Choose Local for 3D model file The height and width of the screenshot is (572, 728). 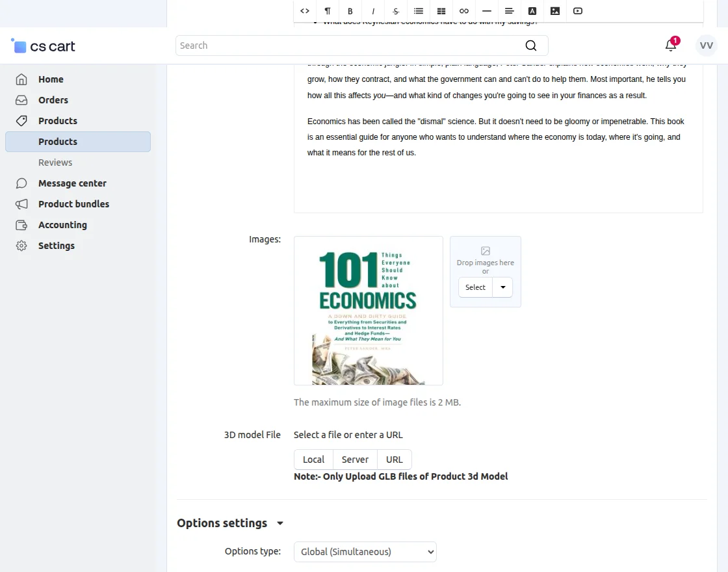(x=313, y=460)
